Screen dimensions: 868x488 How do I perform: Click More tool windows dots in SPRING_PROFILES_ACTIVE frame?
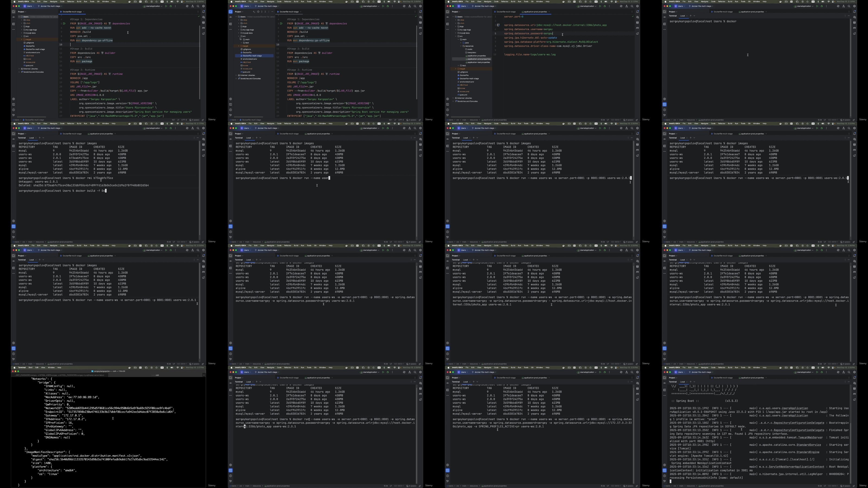(x=448, y=395)
